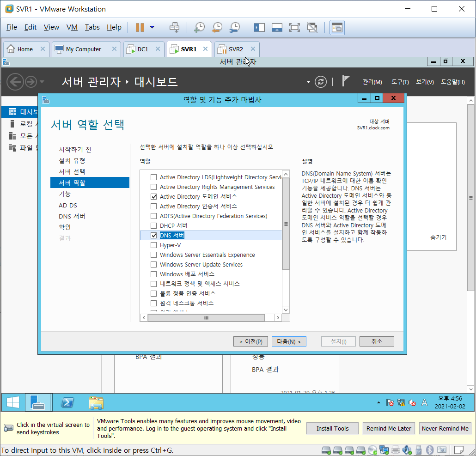
Task: Click the VMware pause VM icon
Action: click(140, 27)
